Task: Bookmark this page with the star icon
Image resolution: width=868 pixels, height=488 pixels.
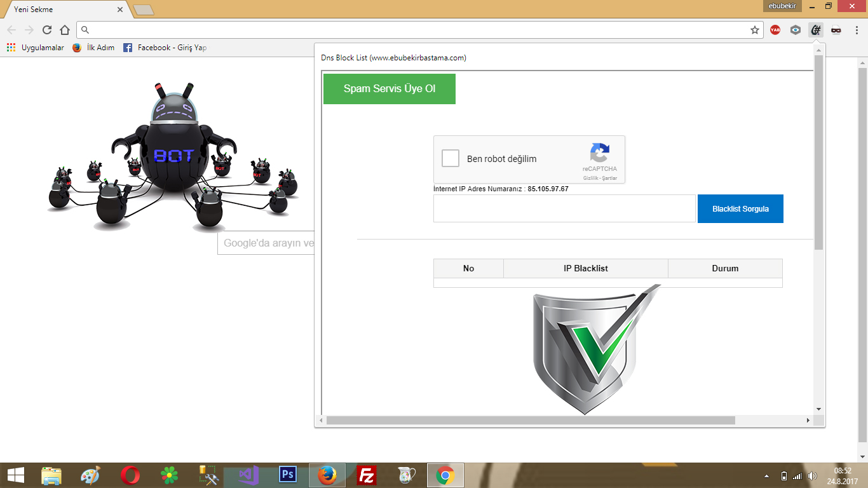Action: [x=755, y=30]
